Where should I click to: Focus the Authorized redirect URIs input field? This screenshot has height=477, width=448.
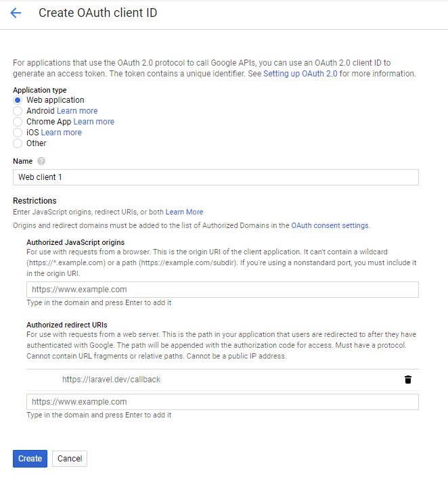(223, 402)
